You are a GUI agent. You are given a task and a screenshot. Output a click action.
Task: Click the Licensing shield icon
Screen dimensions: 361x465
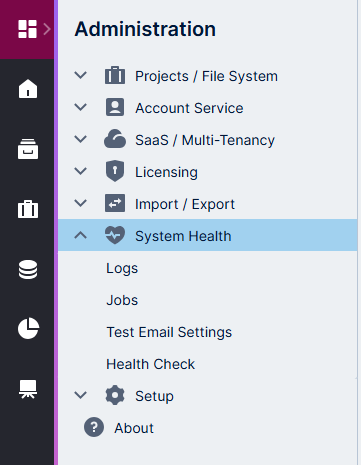pyautogui.click(x=115, y=171)
